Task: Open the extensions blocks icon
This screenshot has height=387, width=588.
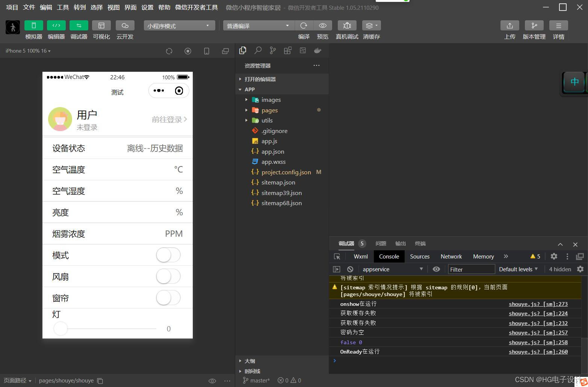Action: pyautogui.click(x=288, y=50)
